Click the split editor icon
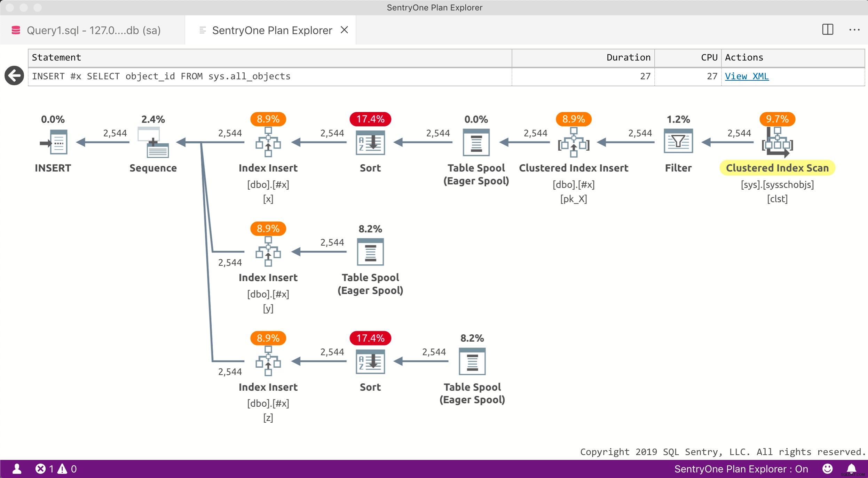 828,30
